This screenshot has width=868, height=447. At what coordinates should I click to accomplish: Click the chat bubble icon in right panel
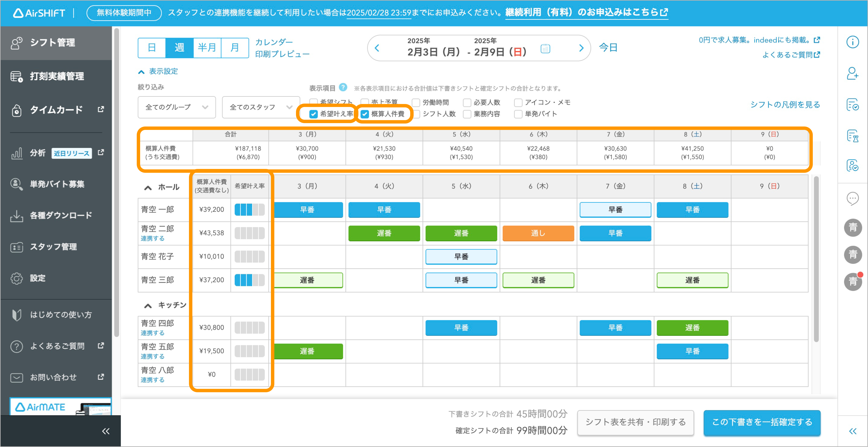pos(852,199)
